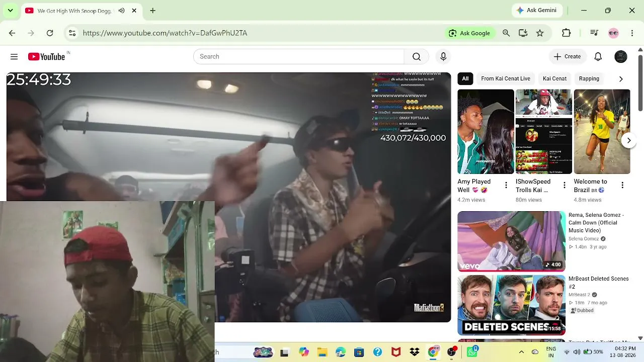Screen dimensions: 644x362
Task: Show hidden system tray icons
Action: tap(521, 352)
